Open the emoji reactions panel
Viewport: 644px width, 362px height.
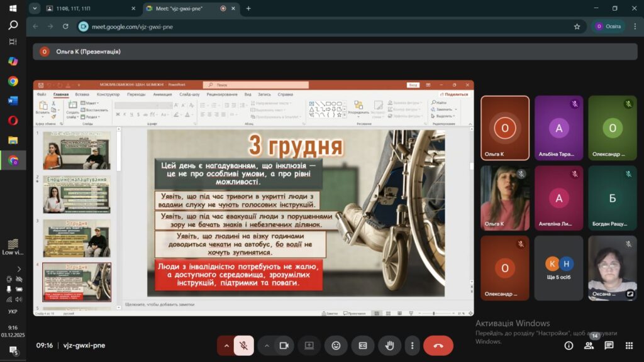click(336, 346)
